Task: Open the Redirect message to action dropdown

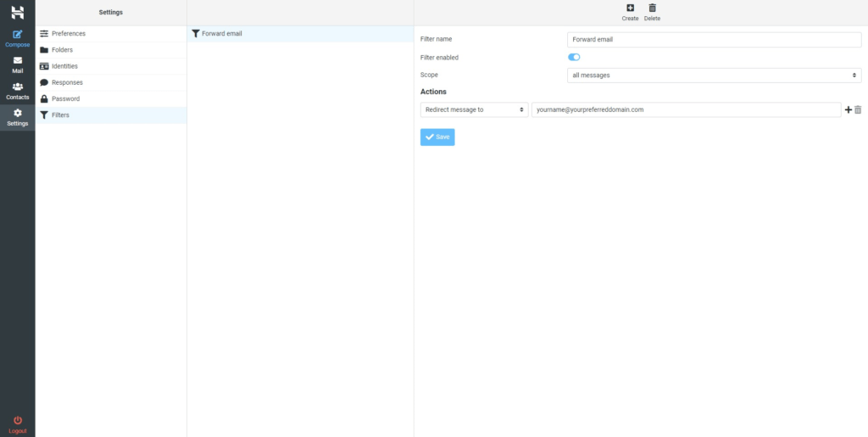Action: coord(475,109)
